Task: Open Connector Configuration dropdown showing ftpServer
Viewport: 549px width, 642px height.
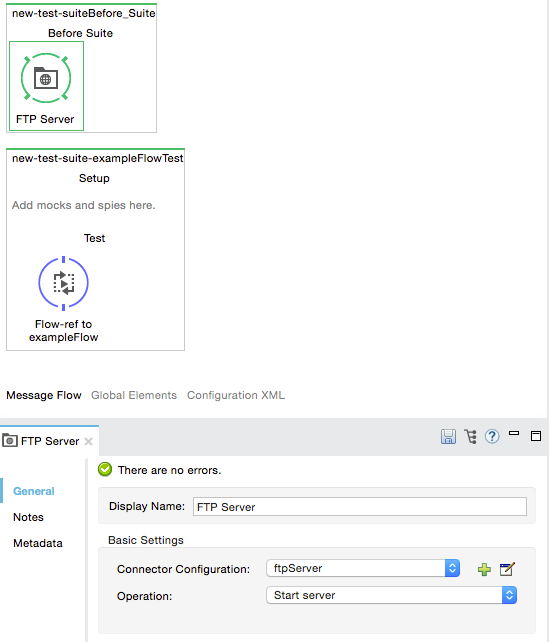Action: click(363, 568)
